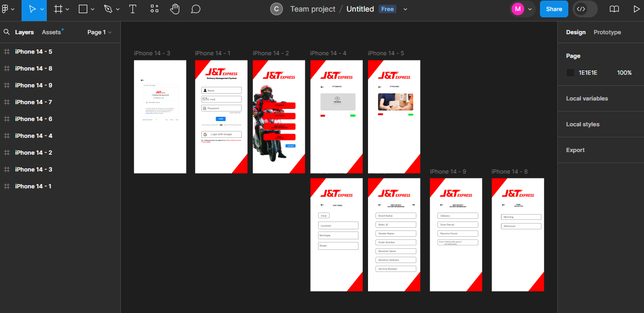
Task: Open the dropdown beside the M avatar
Action: coord(529,9)
